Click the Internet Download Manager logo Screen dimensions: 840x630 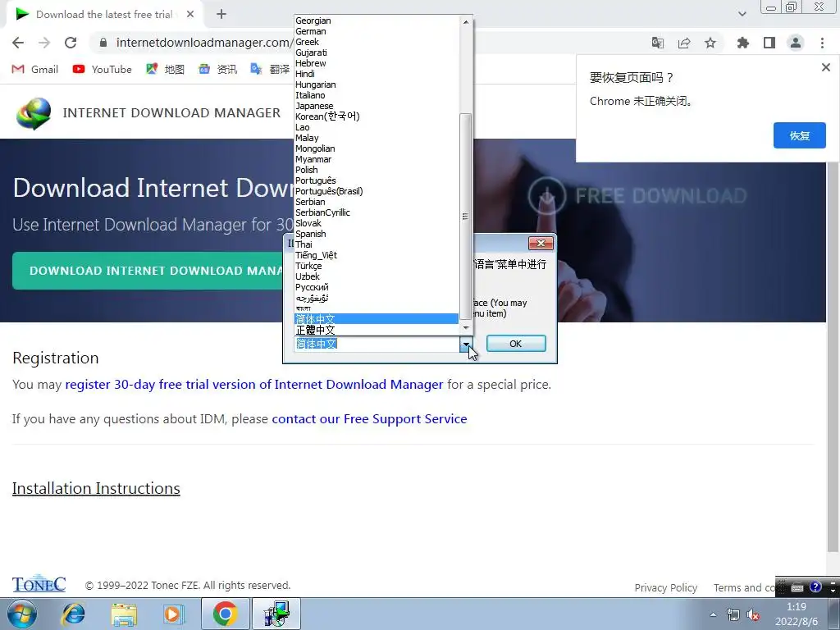[34, 113]
